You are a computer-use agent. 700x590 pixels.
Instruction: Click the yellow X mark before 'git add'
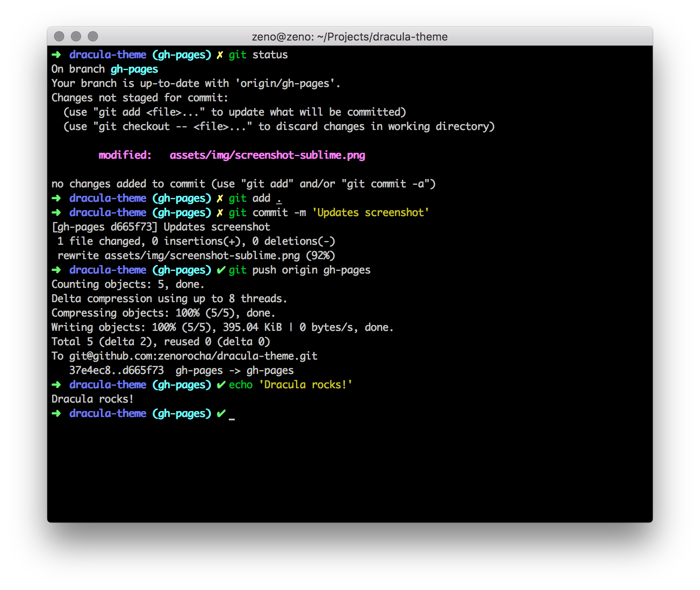coord(220,198)
